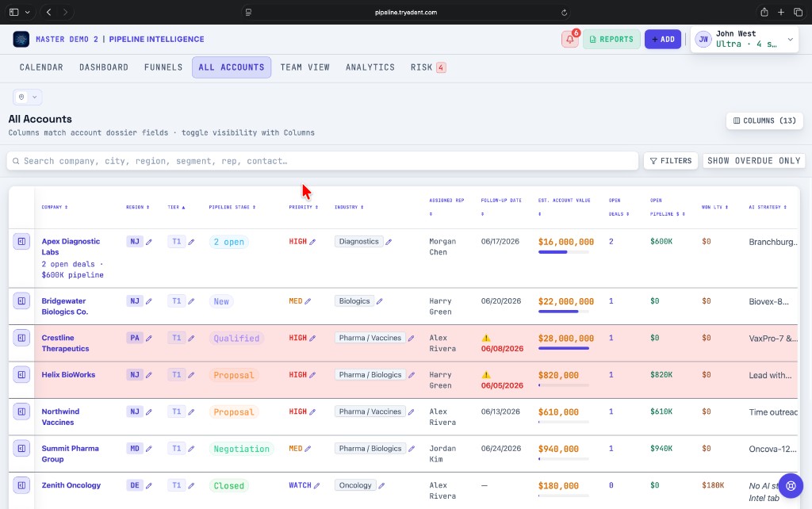Screen dimensions: 812x509
Task: Edit region pencil for Apex Diagnostic Labs
Action: click(x=149, y=242)
